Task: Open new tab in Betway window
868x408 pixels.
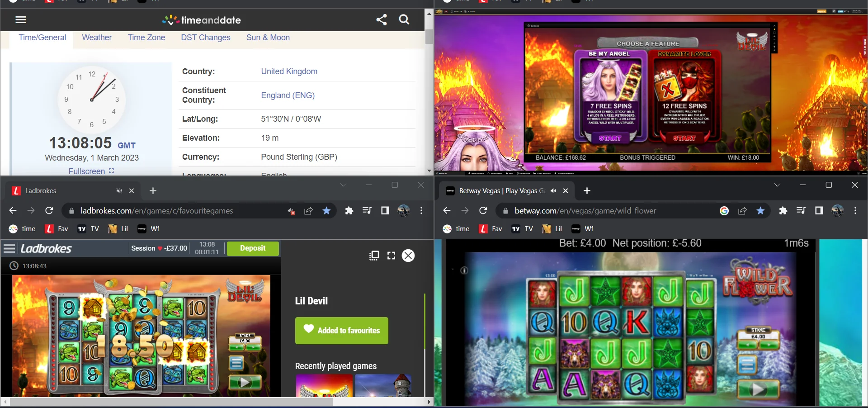Action: coord(587,191)
